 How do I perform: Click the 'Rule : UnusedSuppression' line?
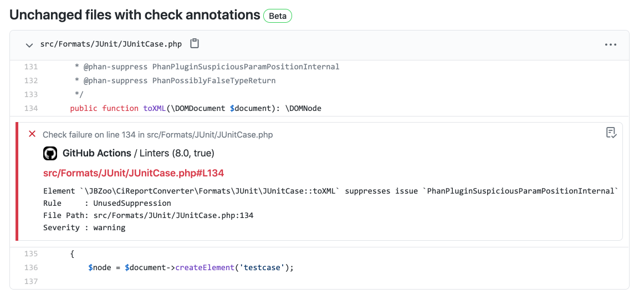(107, 203)
